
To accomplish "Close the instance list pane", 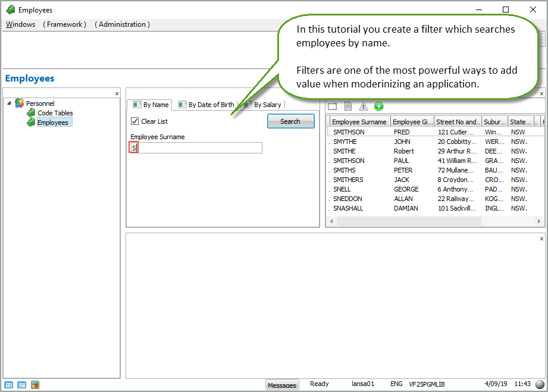I will click(x=541, y=93).
